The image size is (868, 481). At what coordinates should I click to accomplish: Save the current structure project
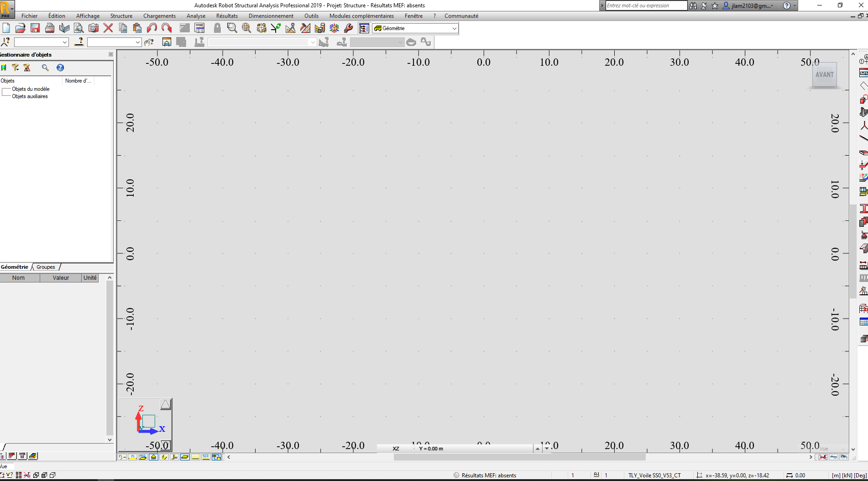pyautogui.click(x=35, y=28)
